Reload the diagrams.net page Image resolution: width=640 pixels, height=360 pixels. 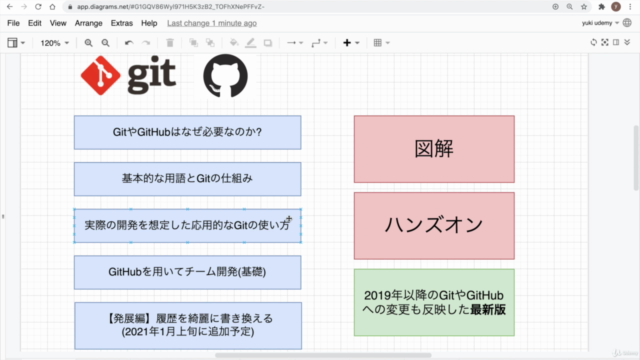click(x=38, y=7)
